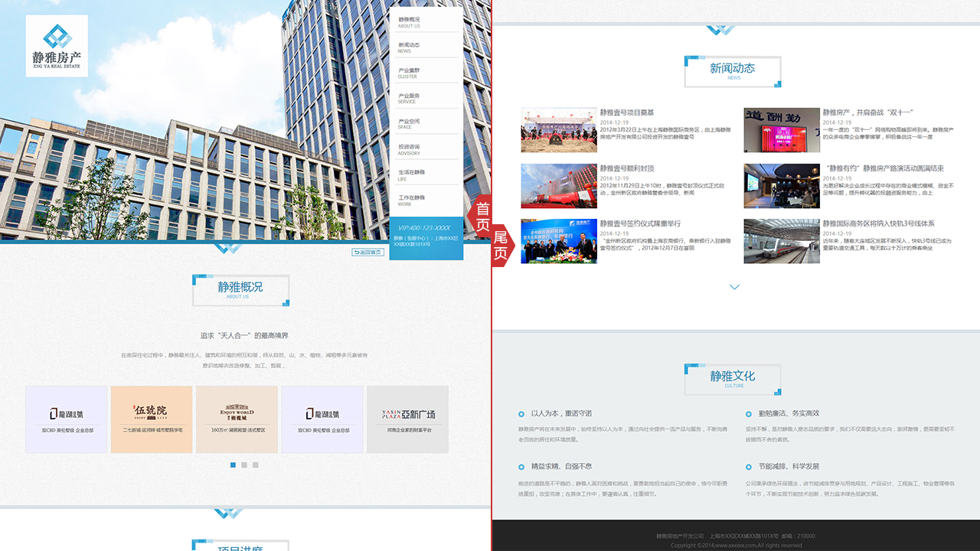Image resolution: width=980 pixels, height=551 pixels.
Task: Click the 返回首页 return home button
Action: pos(367,253)
